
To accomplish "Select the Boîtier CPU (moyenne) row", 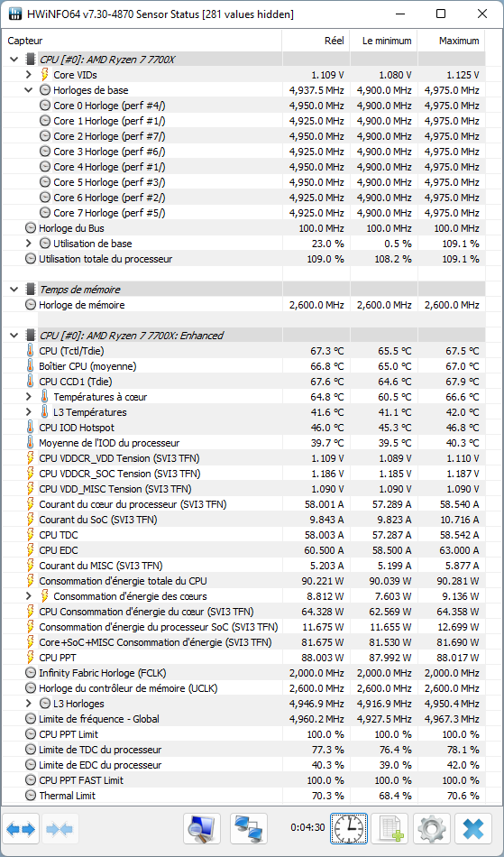I will tap(244, 366).
